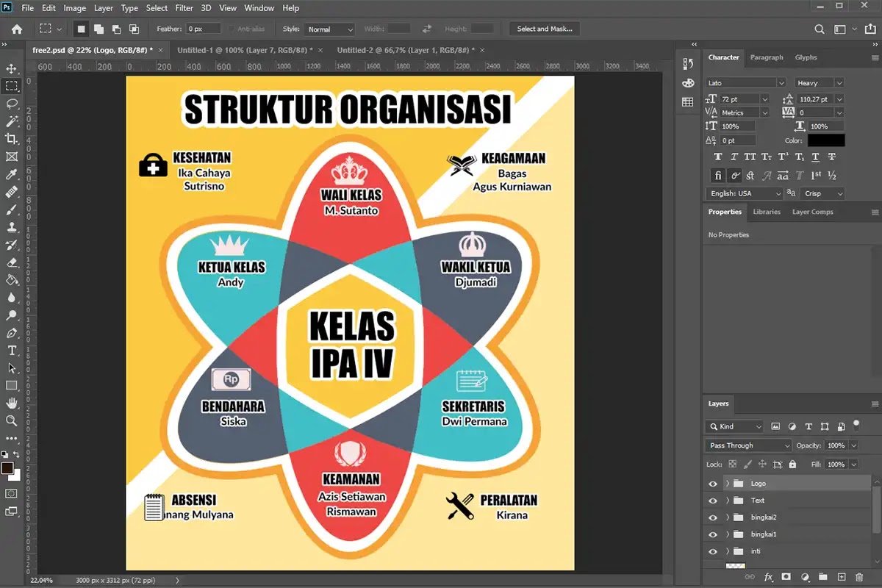882x588 pixels.
Task: Select the Crop tool
Action: 12,139
